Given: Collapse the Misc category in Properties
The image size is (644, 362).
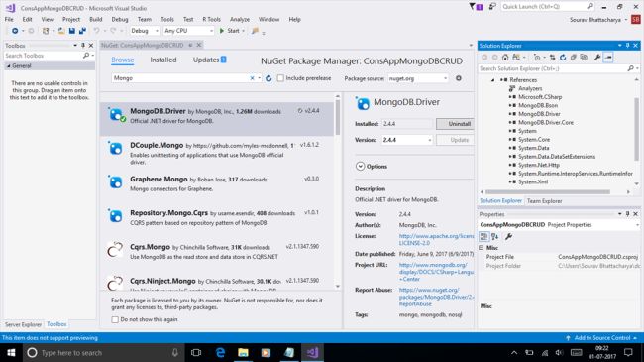Looking at the screenshot, I should (482, 248).
